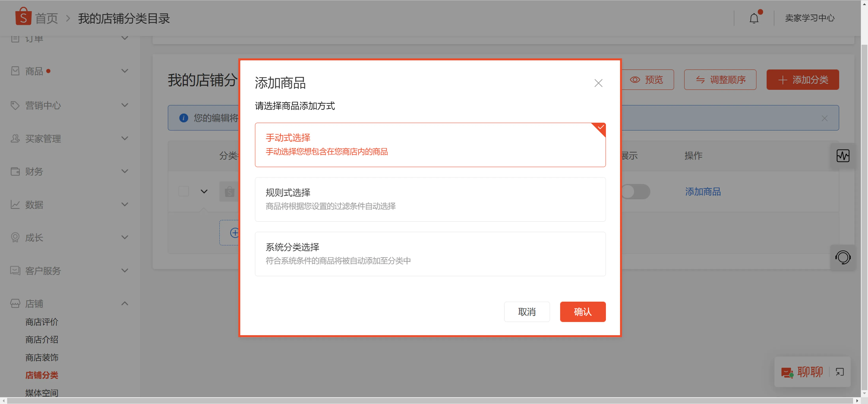Open the 聊聊 chat icon
The image size is (868, 404).
point(787,372)
